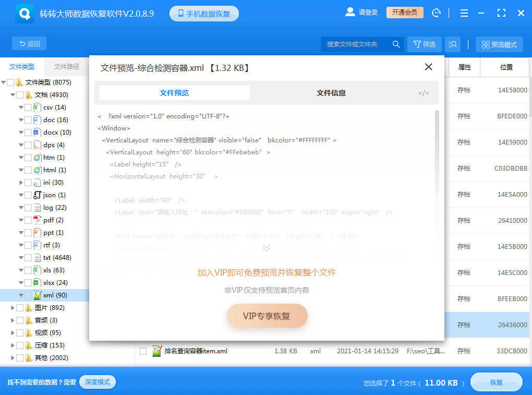Click 开通会员 membership button
The image size is (532, 395).
[405, 13]
